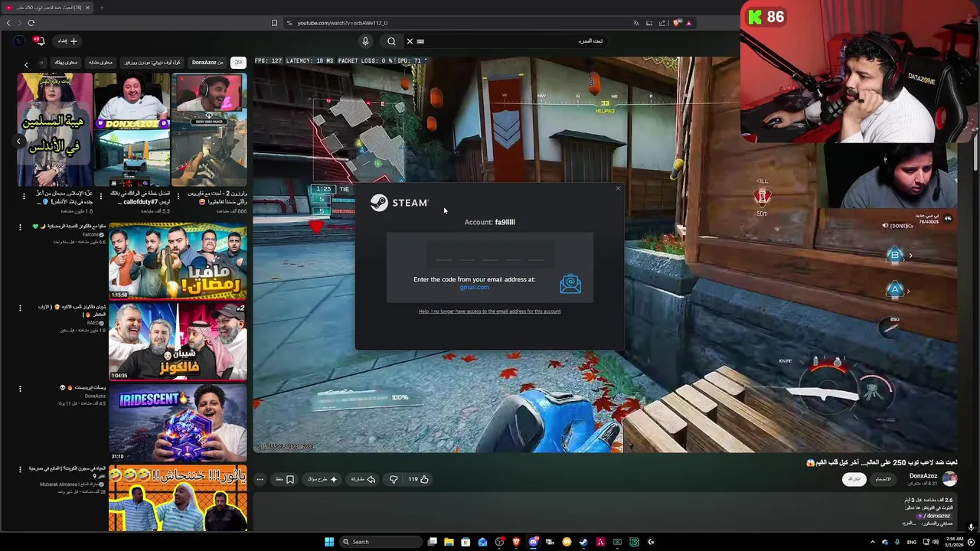
Task: Open a new browser tab with plus
Action: click(x=101, y=8)
